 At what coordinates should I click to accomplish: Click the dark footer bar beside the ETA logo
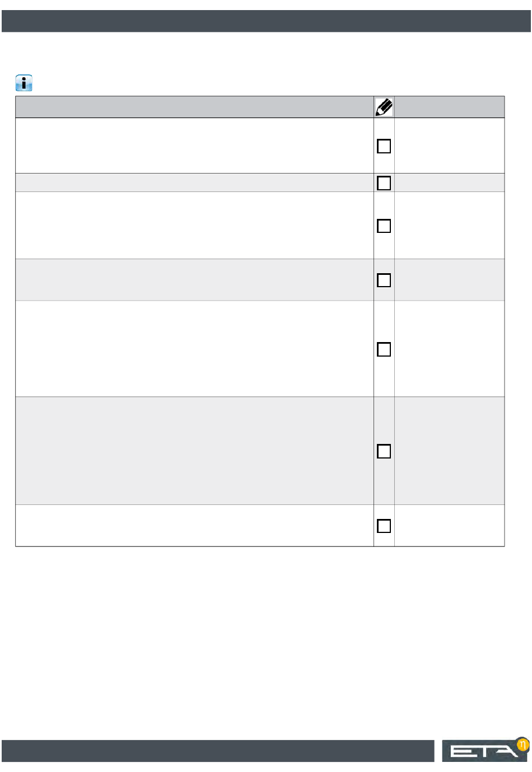[x=218, y=751]
